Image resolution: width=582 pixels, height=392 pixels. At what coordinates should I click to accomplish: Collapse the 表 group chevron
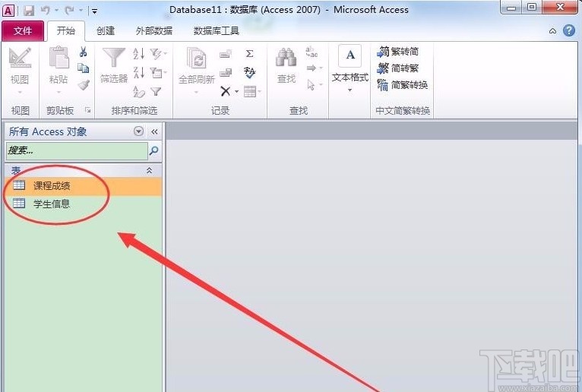coord(149,170)
